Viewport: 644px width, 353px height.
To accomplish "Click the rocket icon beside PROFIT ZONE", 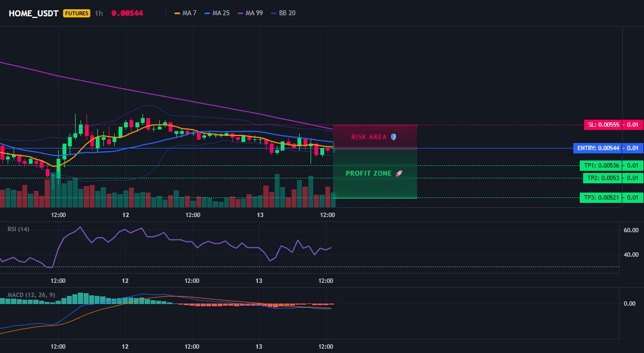I will click(399, 174).
